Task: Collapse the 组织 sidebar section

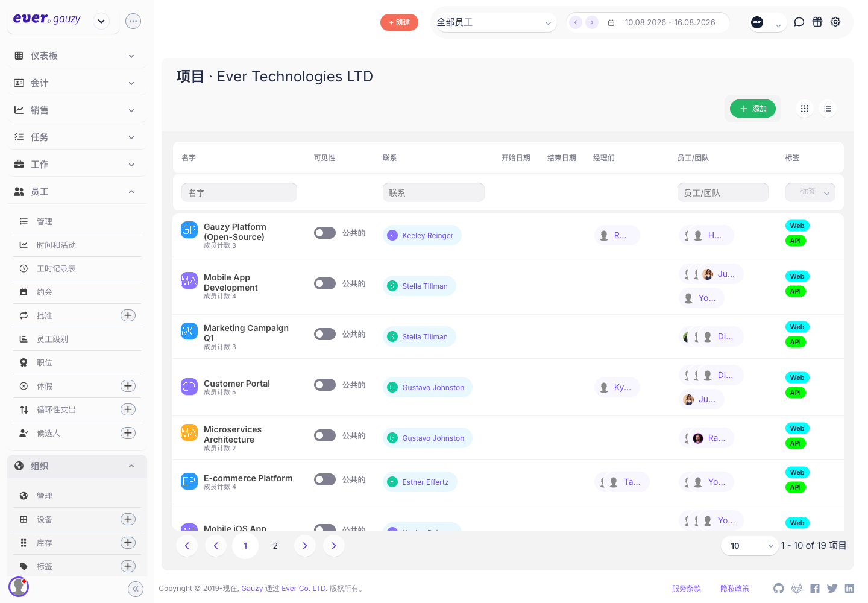Action: tap(77, 466)
